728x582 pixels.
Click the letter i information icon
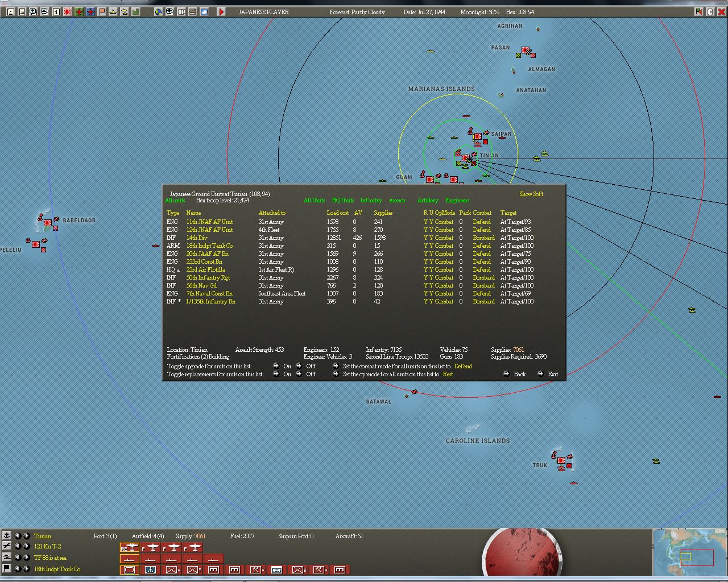[56, 11]
